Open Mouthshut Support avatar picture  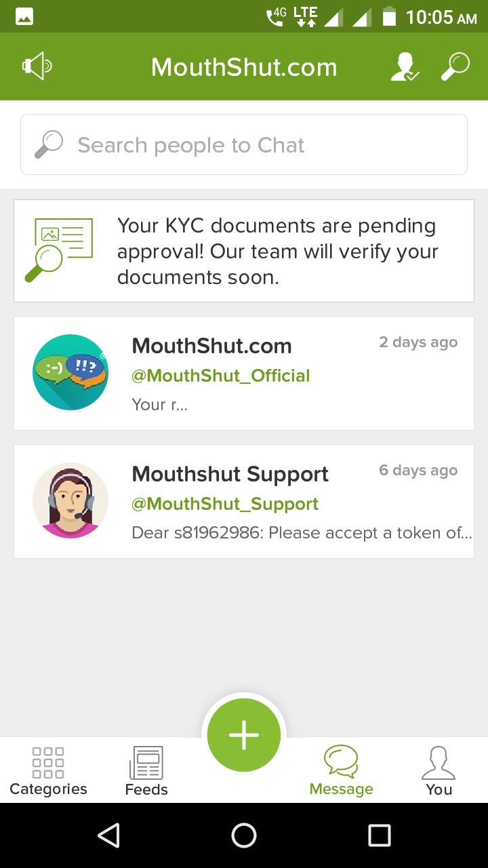coord(70,500)
